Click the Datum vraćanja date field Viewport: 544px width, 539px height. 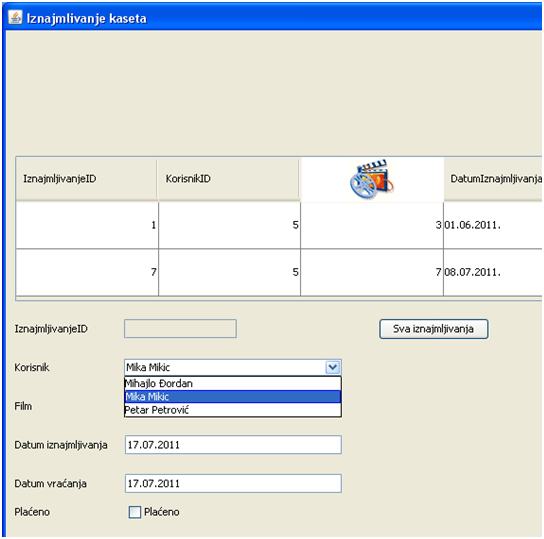point(233,483)
